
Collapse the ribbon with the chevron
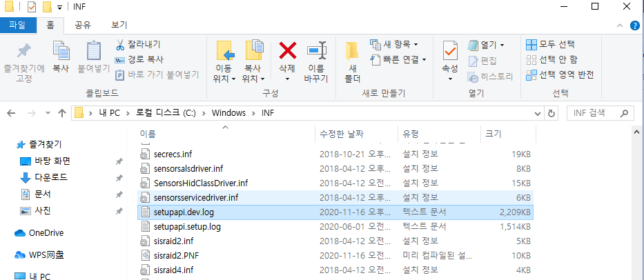(620, 26)
